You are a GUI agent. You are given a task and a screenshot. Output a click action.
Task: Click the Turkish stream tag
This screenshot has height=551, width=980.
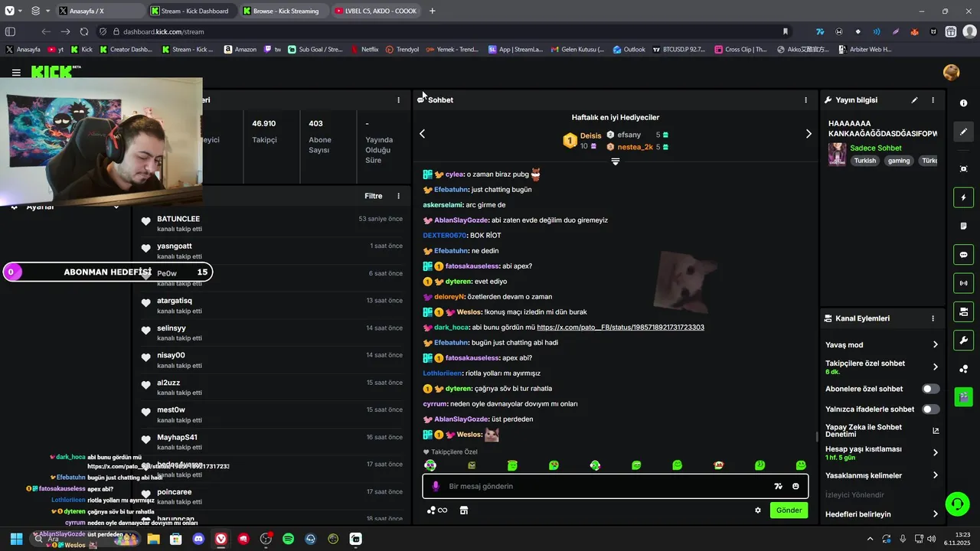tap(865, 161)
